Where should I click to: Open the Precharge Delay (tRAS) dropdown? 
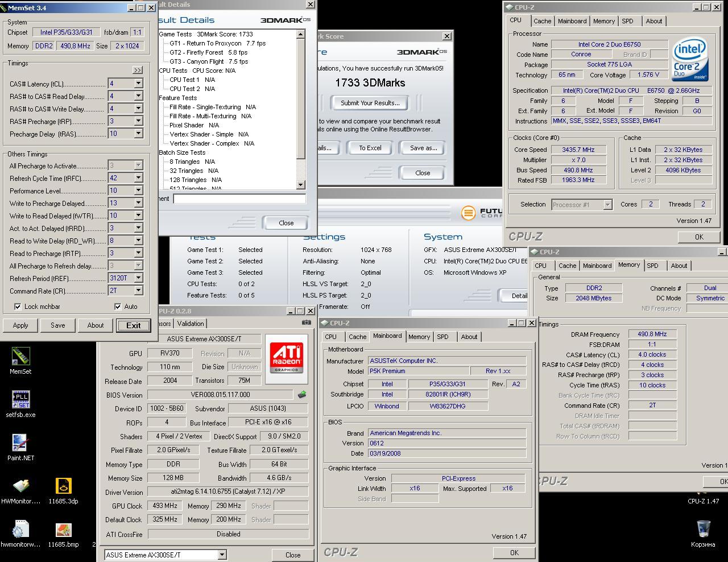[x=138, y=134]
